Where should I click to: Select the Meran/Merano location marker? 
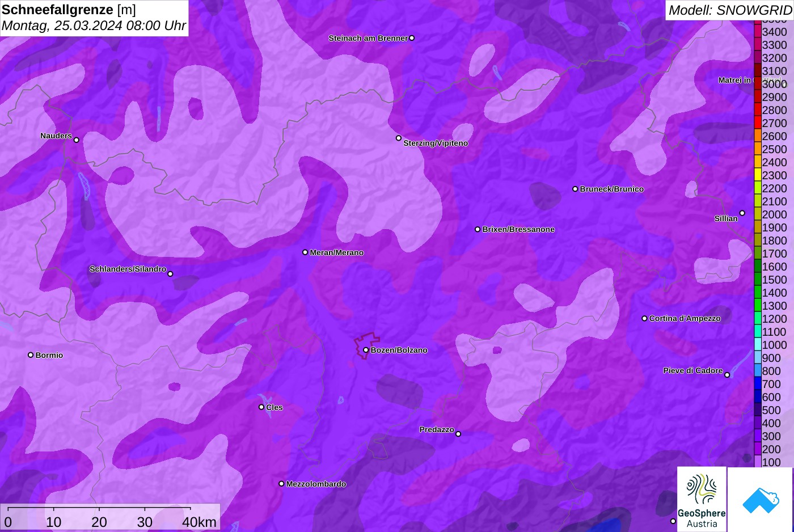305,252
